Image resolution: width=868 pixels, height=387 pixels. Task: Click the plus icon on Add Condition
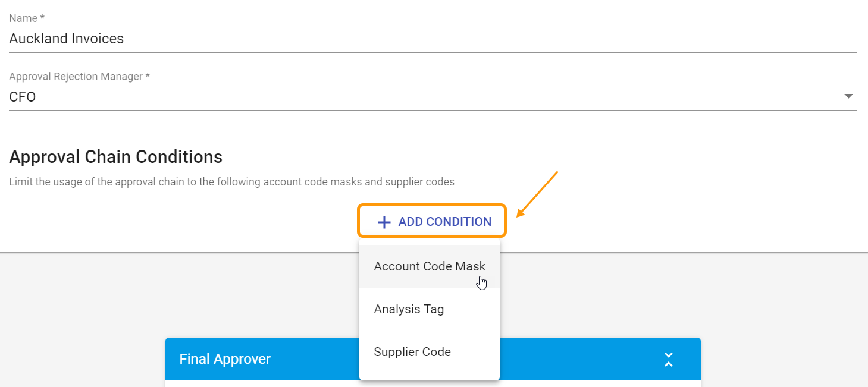(384, 221)
